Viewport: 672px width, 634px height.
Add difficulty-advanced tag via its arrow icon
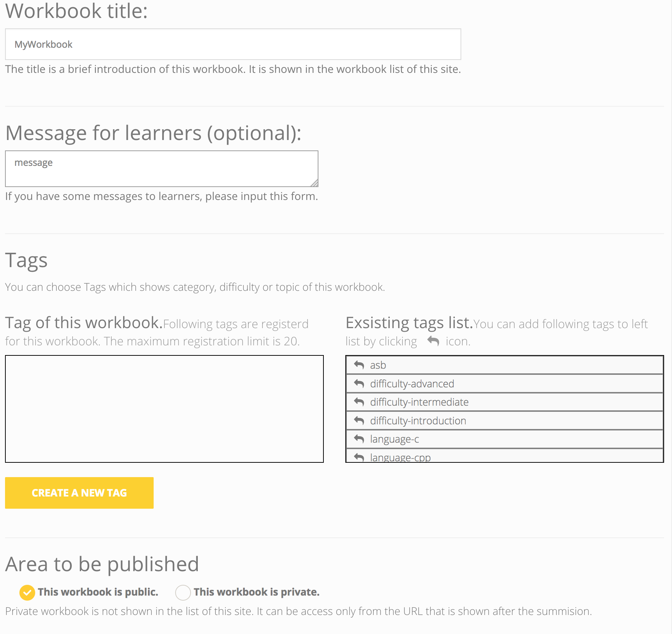359,383
